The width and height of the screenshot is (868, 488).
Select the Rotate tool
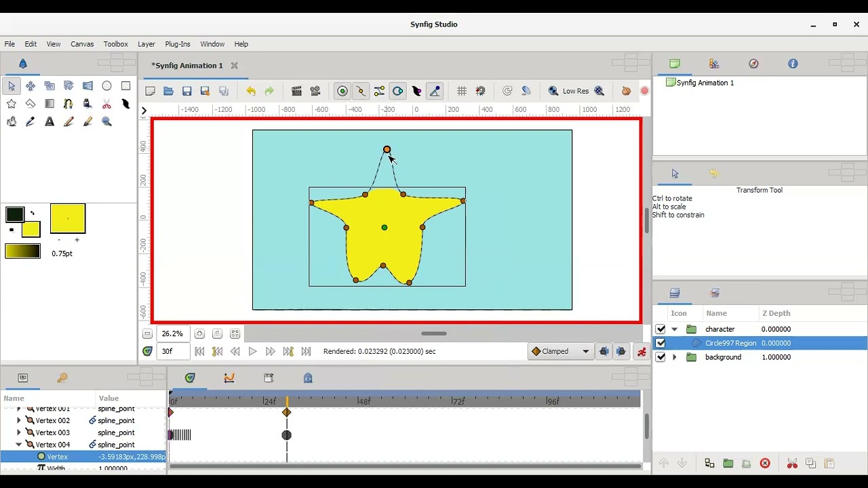point(68,86)
